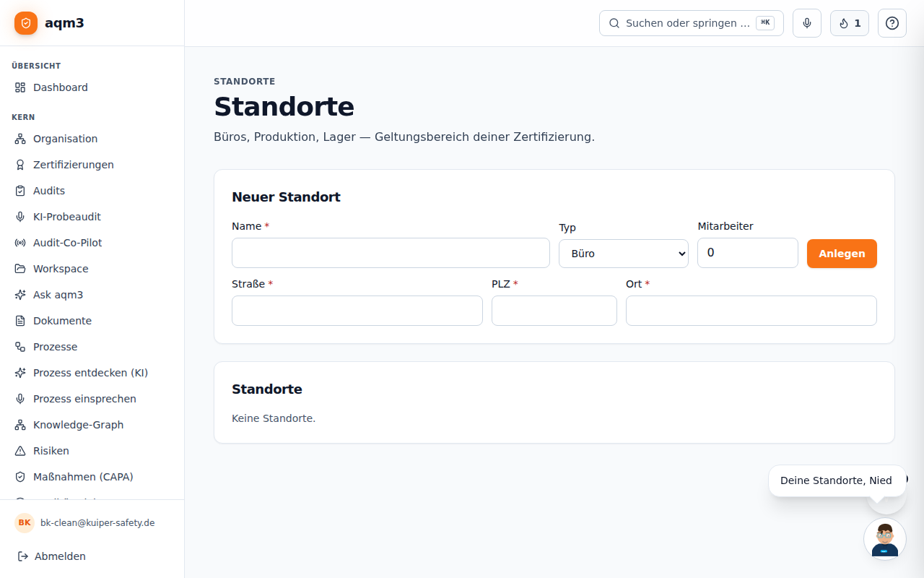Click the Organisation hierarchy icon
924x578 pixels.
(20, 139)
